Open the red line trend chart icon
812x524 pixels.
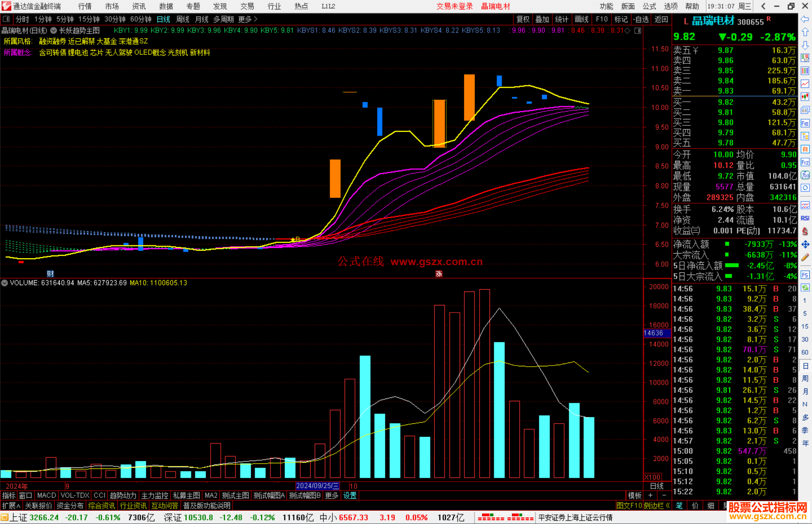[805, 84]
